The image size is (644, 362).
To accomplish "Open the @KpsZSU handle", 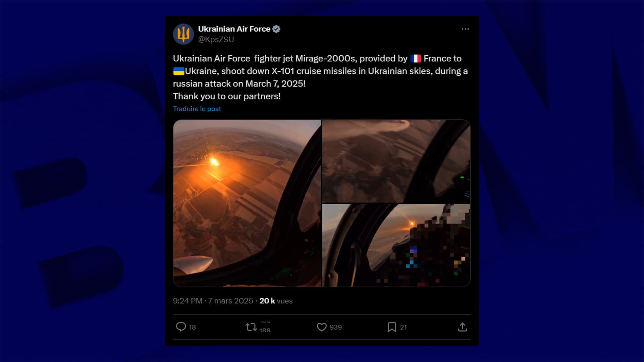I will 216,40.
